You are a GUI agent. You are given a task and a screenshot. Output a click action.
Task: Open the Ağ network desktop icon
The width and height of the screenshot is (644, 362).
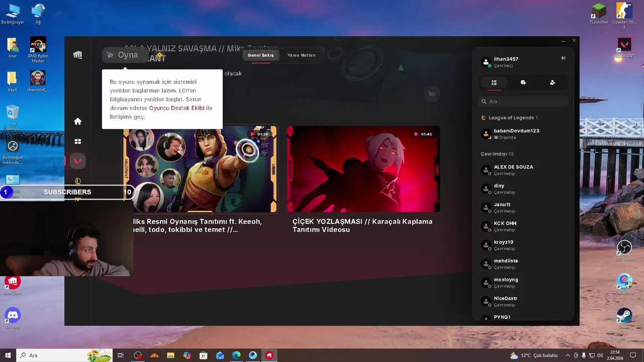[x=38, y=14]
